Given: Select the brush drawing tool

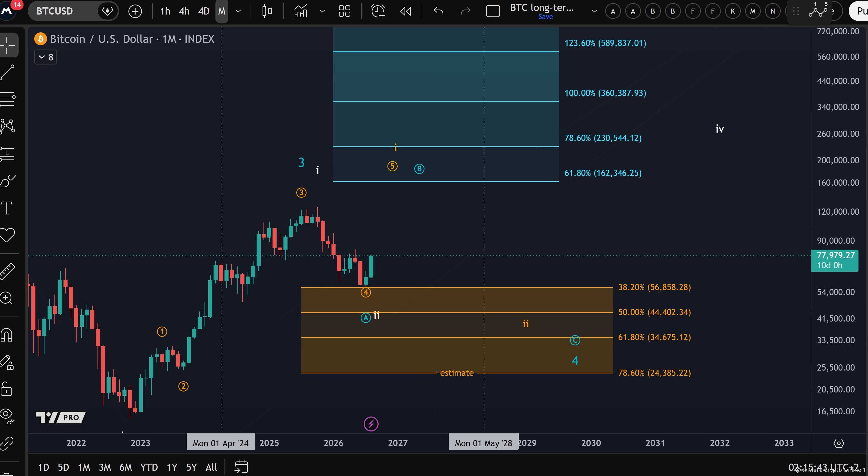Looking at the screenshot, I should (7, 181).
